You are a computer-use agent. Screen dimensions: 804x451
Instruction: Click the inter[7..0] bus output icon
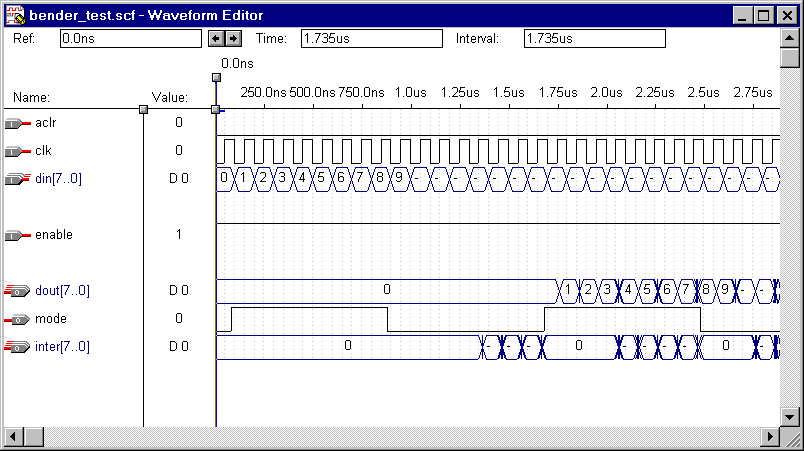[17, 347]
